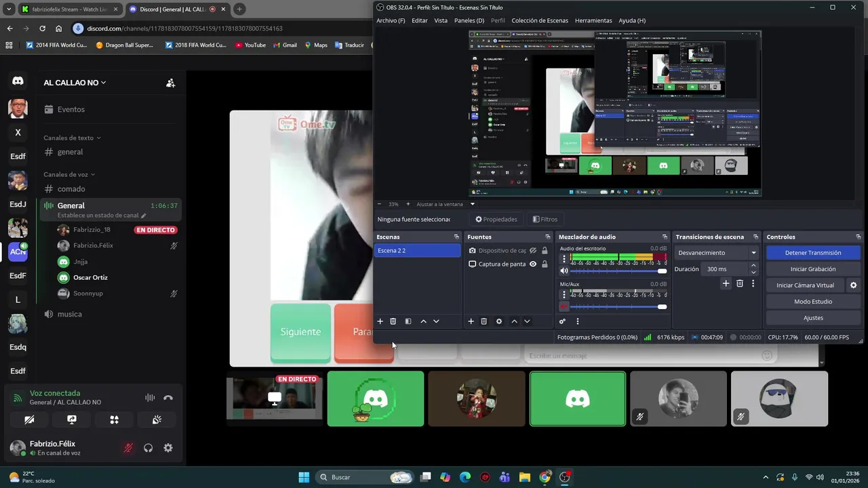Image resolution: width=868 pixels, height=488 pixels.
Task: Delete selected scene with Escenas trash icon
Action: coord(393,321)
